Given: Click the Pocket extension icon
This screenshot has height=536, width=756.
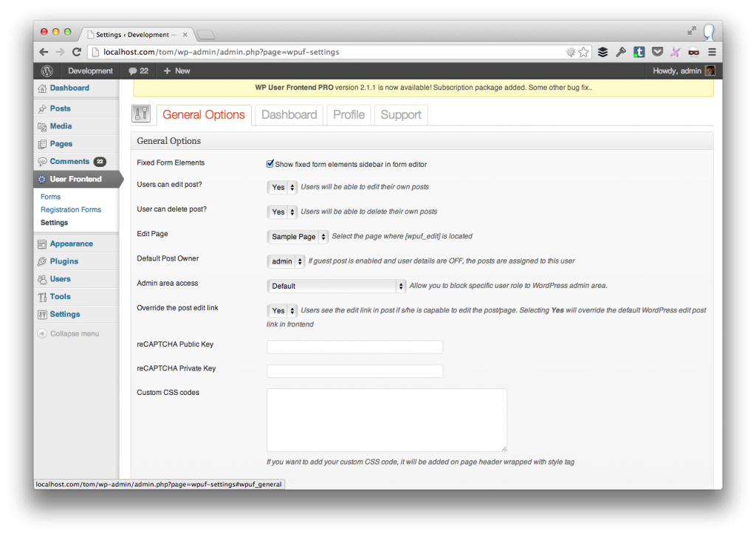Looking at the screenshot, I should point(657,52).
